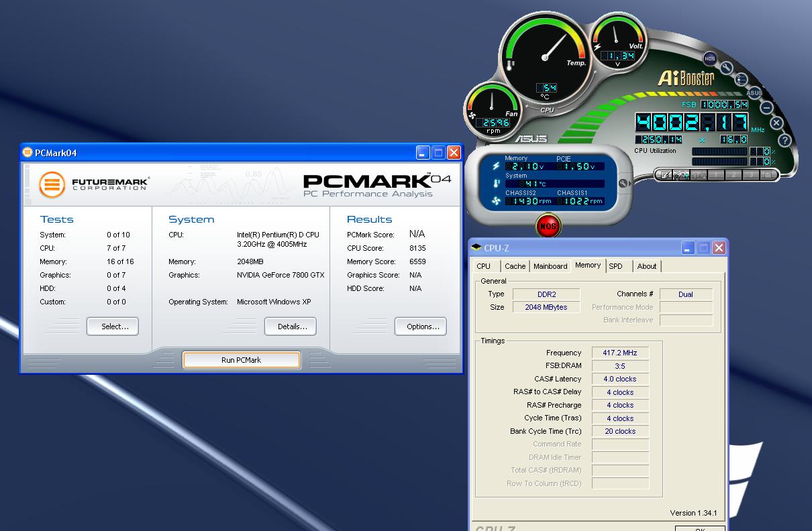Open the SPD tab in CPU-Z
The height and width of the screenshot is (531, 812).
pyautogui.click(x=615, y=266)
